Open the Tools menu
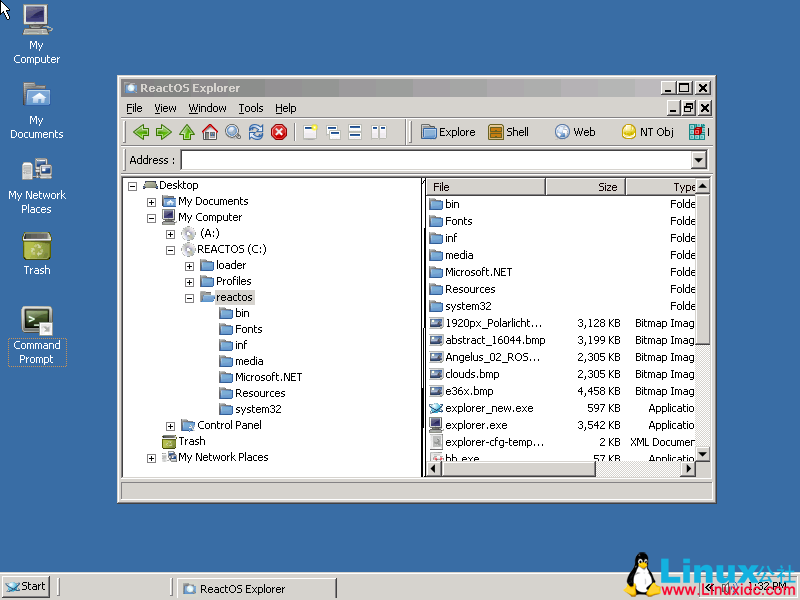Screen dimensions: 800x600 (x=251, y=108)
